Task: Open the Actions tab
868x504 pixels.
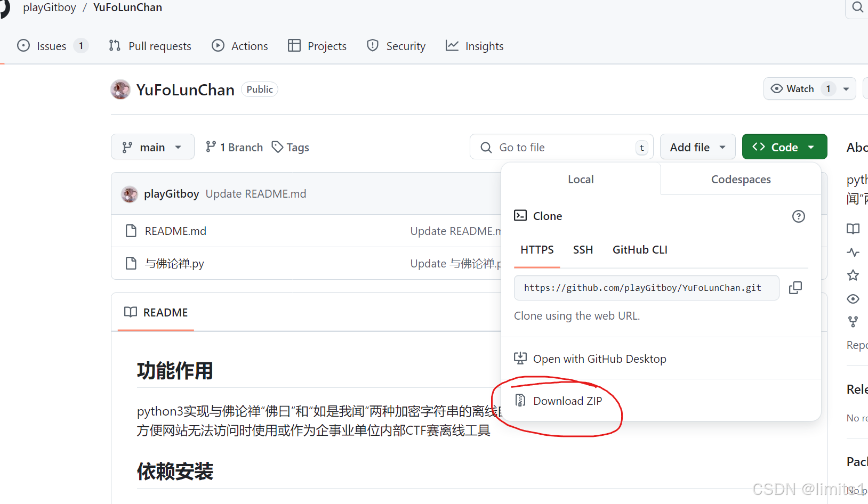Action: click(240, 46)
